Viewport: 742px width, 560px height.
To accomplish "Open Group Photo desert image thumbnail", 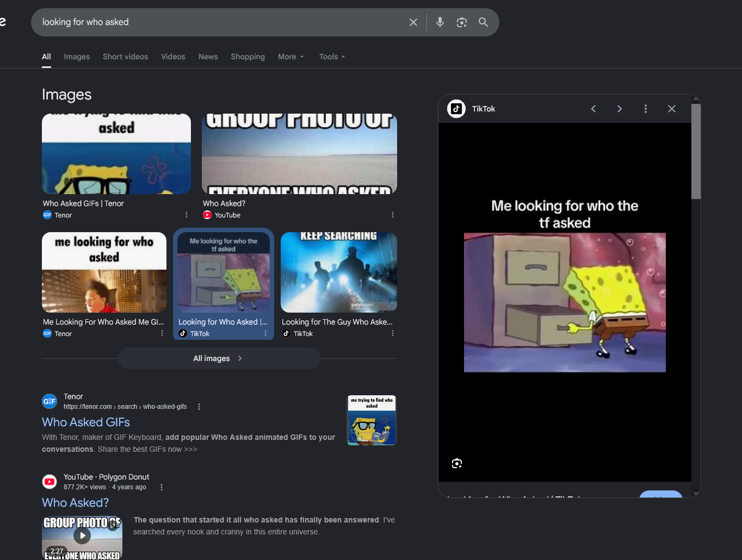I will [299, 154].
